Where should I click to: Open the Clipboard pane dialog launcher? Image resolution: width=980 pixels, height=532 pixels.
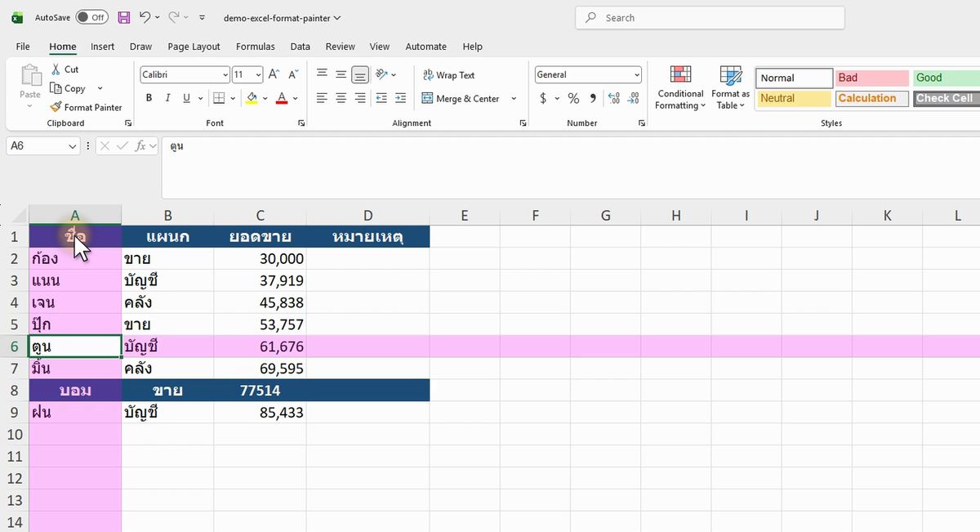coord(128,123)
